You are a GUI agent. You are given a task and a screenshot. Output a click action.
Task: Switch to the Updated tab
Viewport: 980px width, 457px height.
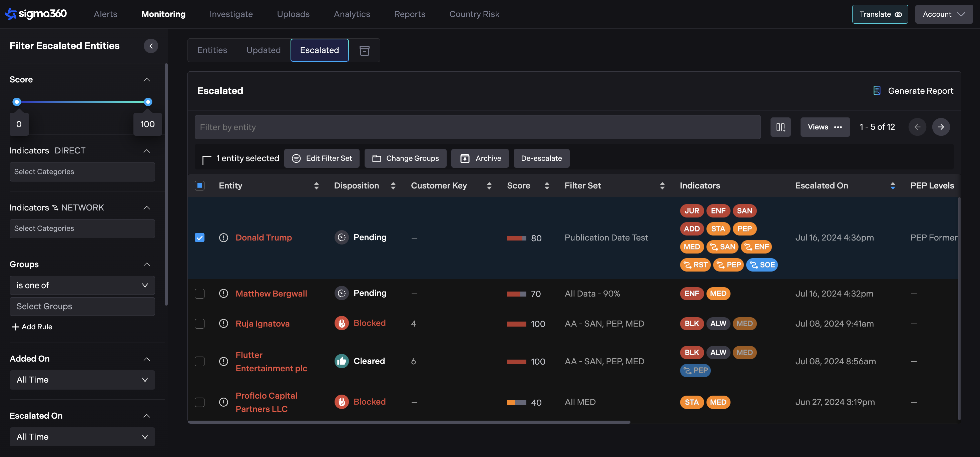263,50
